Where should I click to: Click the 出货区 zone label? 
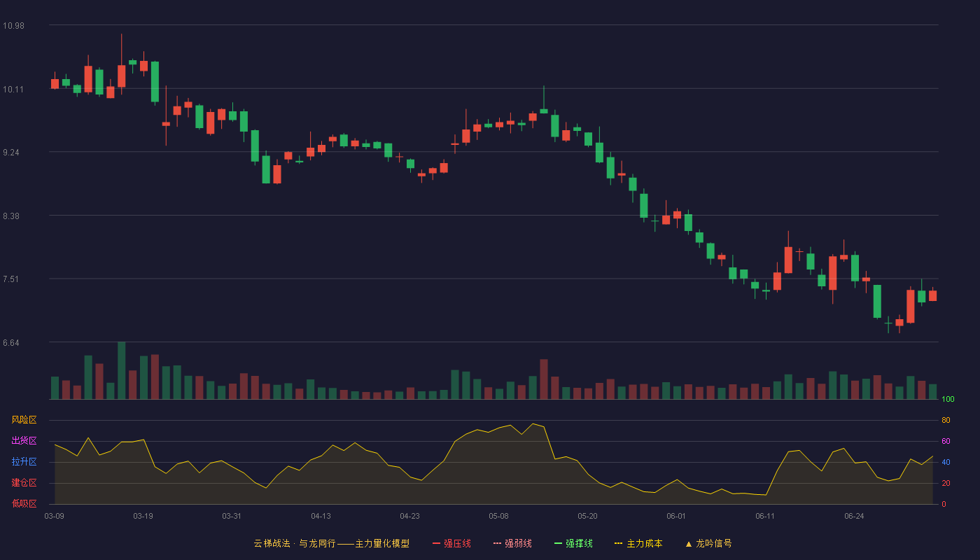(x=24, y=441)
